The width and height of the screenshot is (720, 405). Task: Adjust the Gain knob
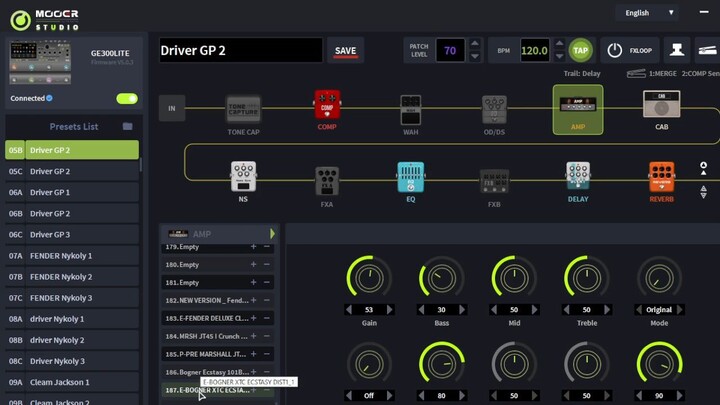pyautogui.click(x=369, y=278)
